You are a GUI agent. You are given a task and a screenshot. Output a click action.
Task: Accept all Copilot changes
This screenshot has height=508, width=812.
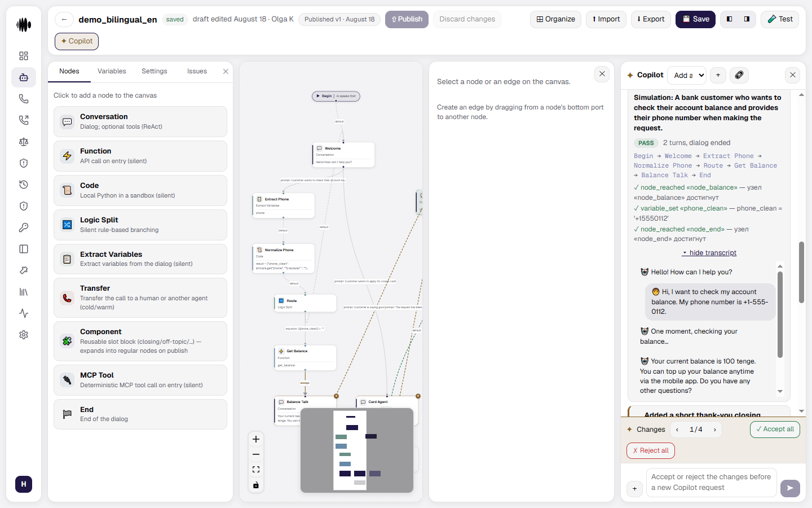coord(775,430)
